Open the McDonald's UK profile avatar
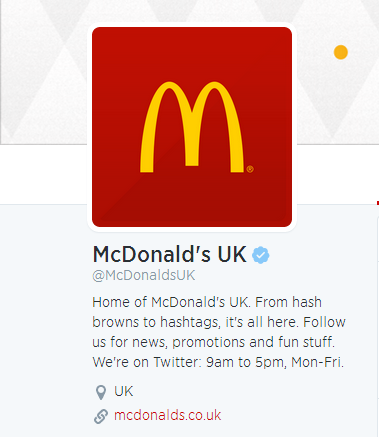 192,127
